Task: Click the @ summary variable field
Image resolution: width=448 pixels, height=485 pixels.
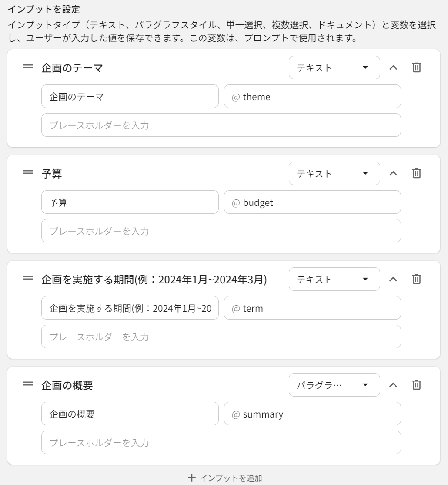Action: pyautogui.click(x=312, y=414)
